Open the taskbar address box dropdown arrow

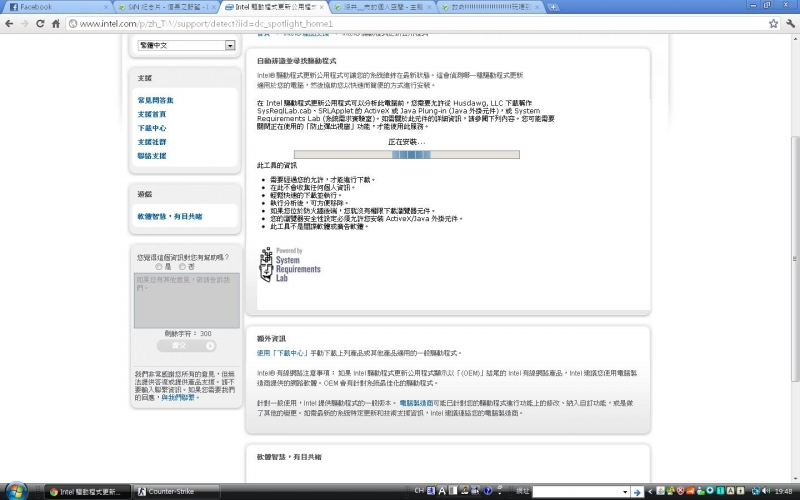[625, 492]
